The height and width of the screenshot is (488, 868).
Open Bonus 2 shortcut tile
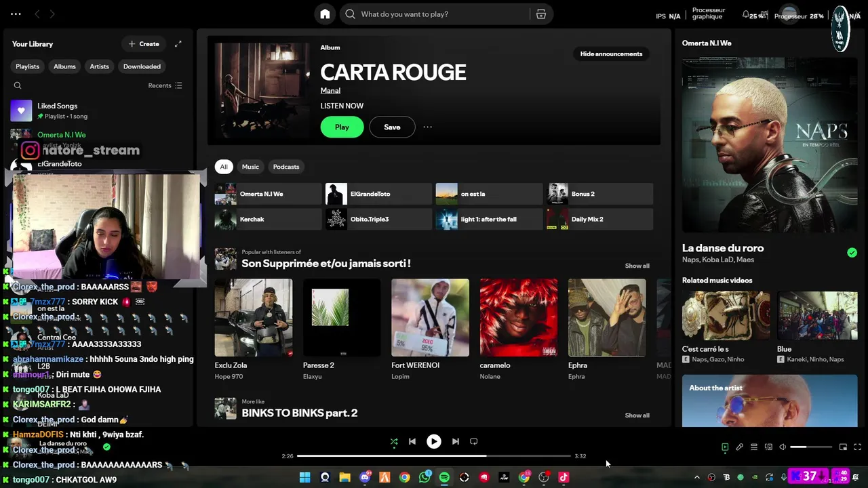[599, 194]
